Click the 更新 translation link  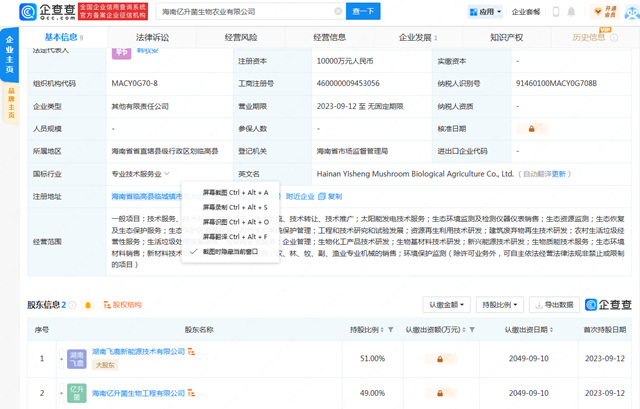pos(558,174)
